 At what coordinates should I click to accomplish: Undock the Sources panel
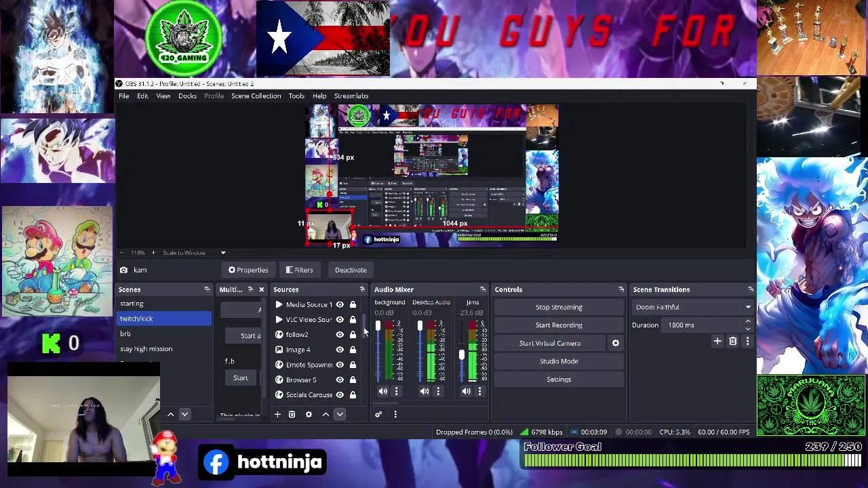[x=362, y=289]
